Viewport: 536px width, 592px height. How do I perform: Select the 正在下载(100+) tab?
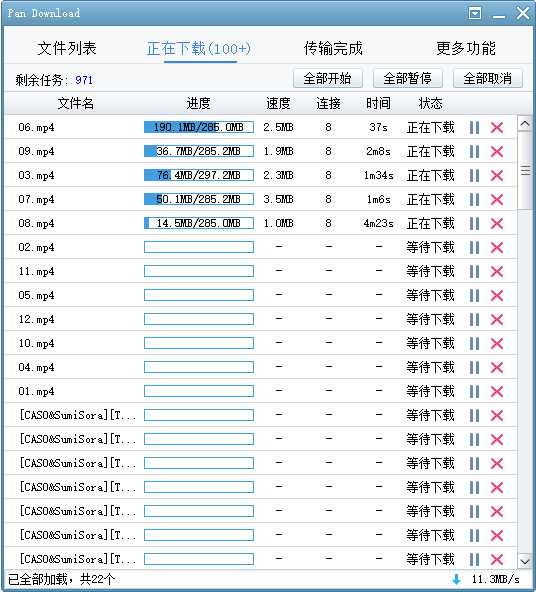(x=199, y=48)
